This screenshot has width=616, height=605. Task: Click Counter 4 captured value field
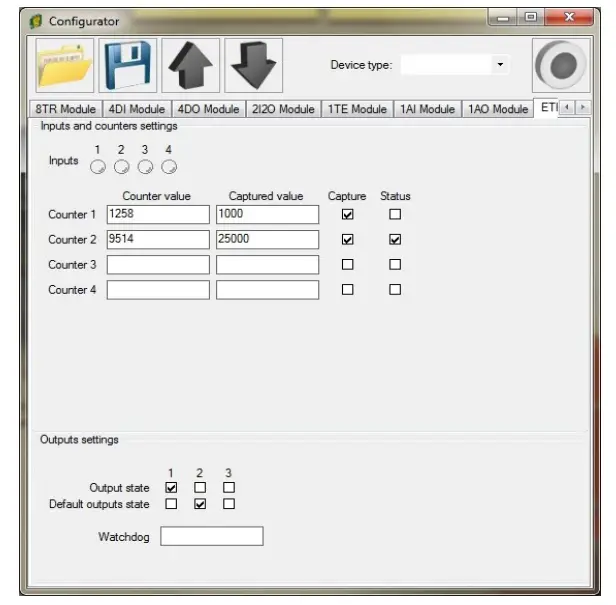pyautogui.click(x=267, y=290)
